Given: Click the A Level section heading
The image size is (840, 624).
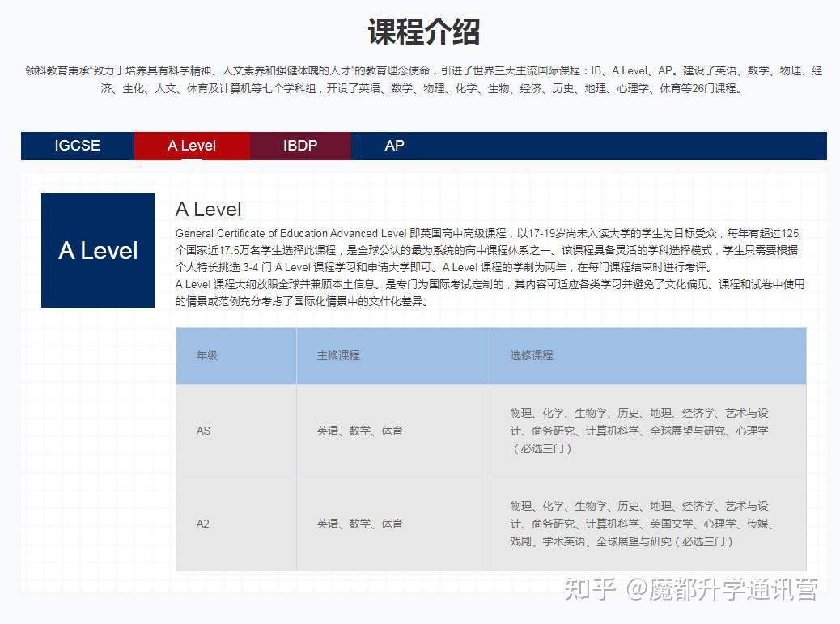Looking at the screenshot, I should (209, 209).
